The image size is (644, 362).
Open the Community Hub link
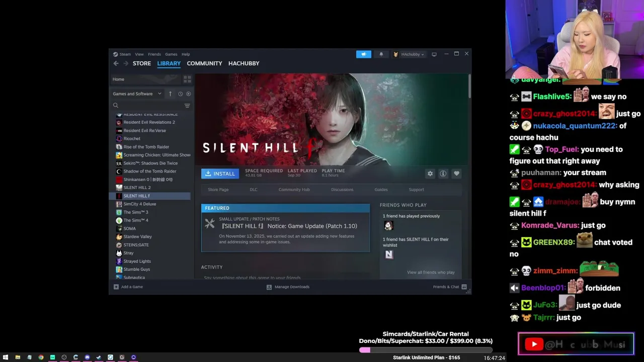[294, 190]
